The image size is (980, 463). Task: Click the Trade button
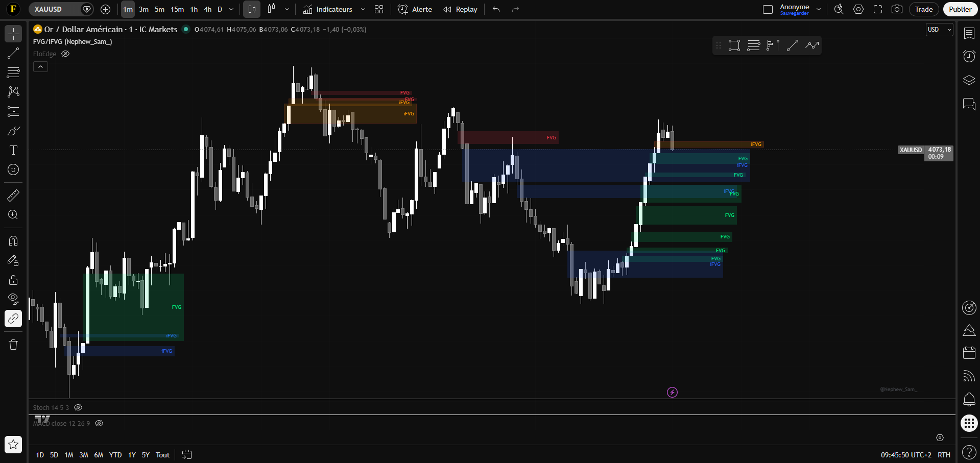[x=924, y=9]
